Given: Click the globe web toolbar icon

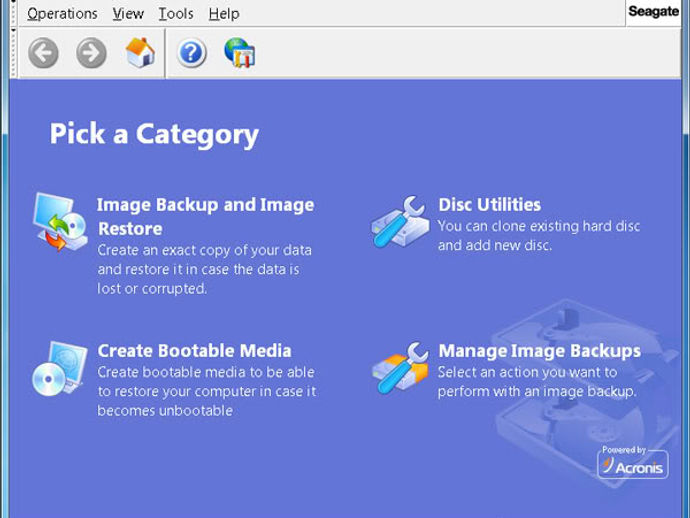Looking at the screenshot, I should tap(240, 53).
